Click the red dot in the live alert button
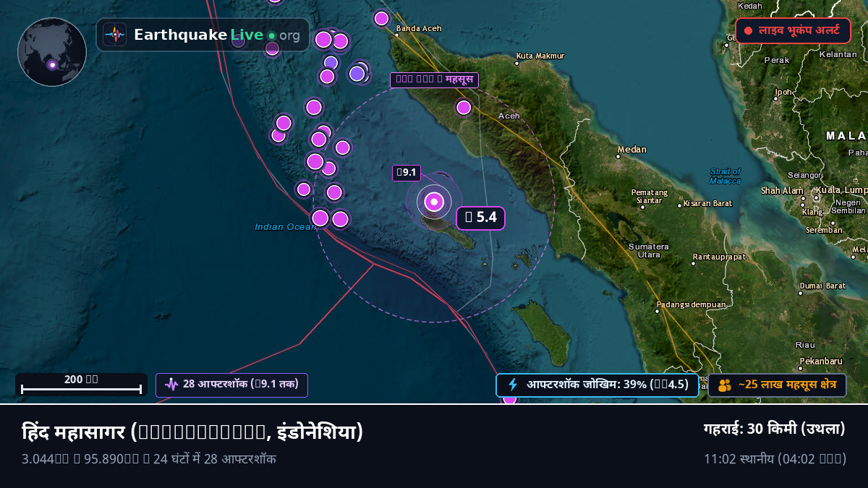 (749, 31)
